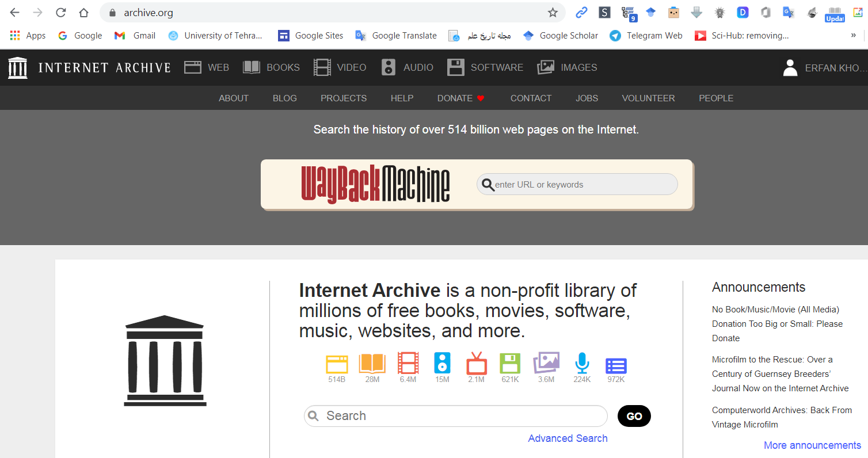Viewport: 868px width, 458px height.
Task: Focus the main Search box
Action: 456,416
